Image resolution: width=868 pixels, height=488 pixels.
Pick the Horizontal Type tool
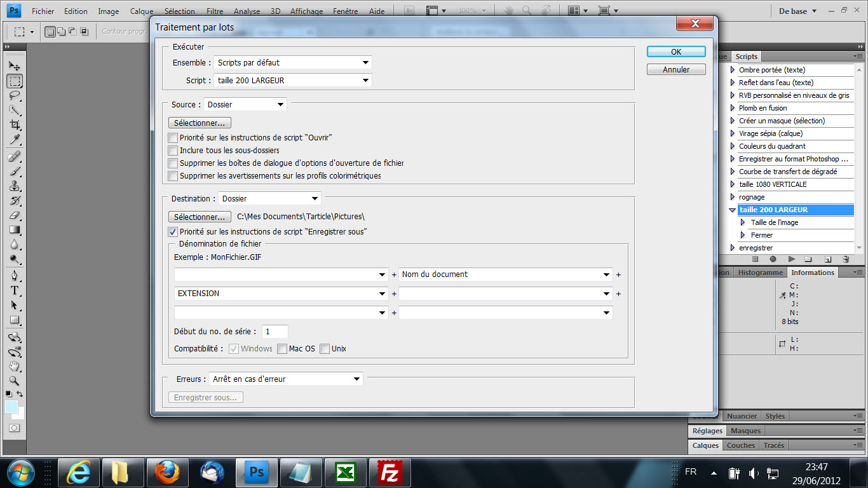15,290
